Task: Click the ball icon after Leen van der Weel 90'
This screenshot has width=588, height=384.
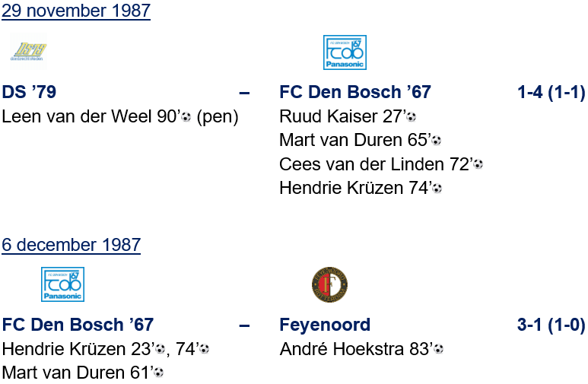Action: [186, 118]
